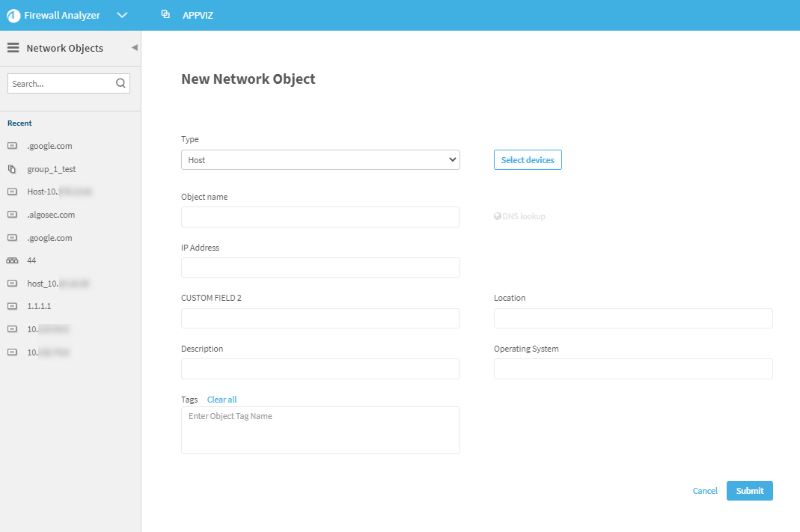Open the Type dropdown showing Host
Viewport: 800px width, 532px height.
320,160
